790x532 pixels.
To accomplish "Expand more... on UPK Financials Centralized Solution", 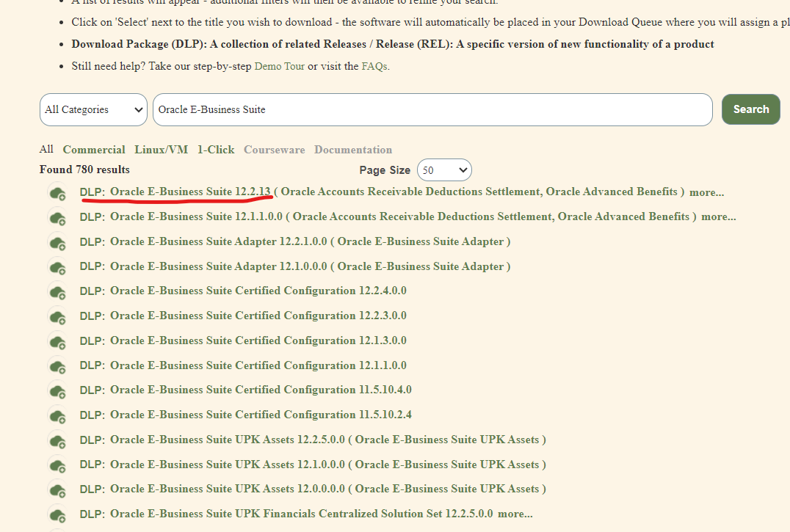I will [515, 514].
